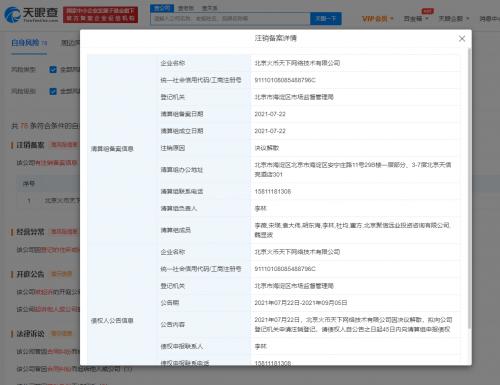The width and height of the screenshot is (500, 385).
Task: Click the 注销备案详情 dialog title
Action: point(275,38)
